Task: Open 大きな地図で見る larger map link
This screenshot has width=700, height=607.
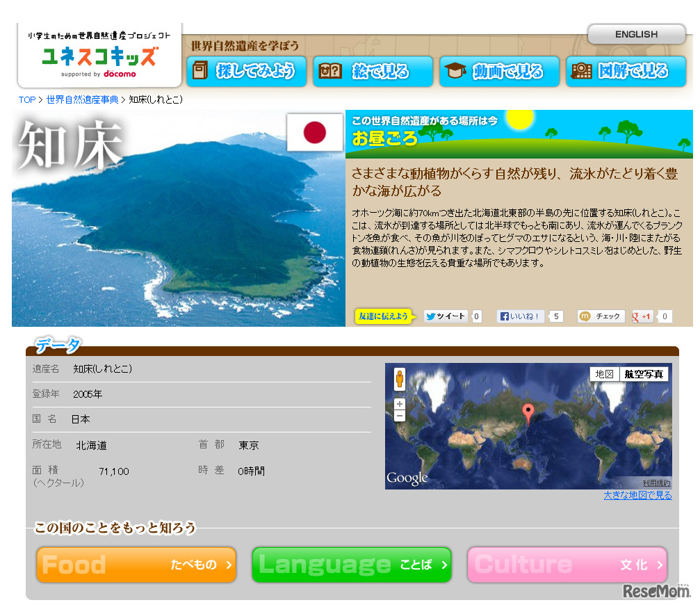Action: point(638,496)
